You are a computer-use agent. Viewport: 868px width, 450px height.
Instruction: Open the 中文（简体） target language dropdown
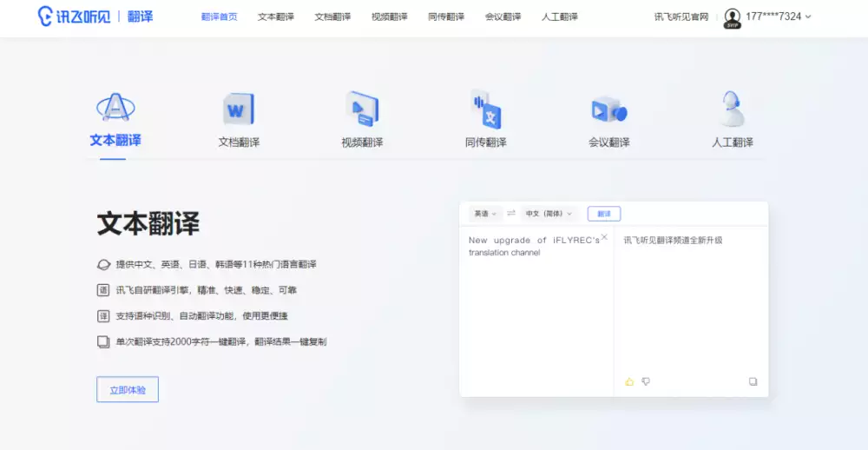click(x=549, y=214)
